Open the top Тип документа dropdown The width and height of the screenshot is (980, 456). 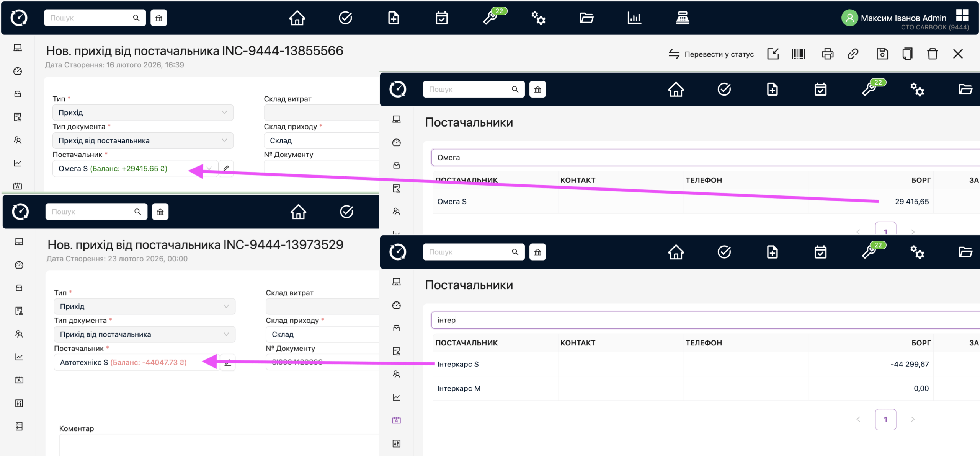click(x=143, y=140)
